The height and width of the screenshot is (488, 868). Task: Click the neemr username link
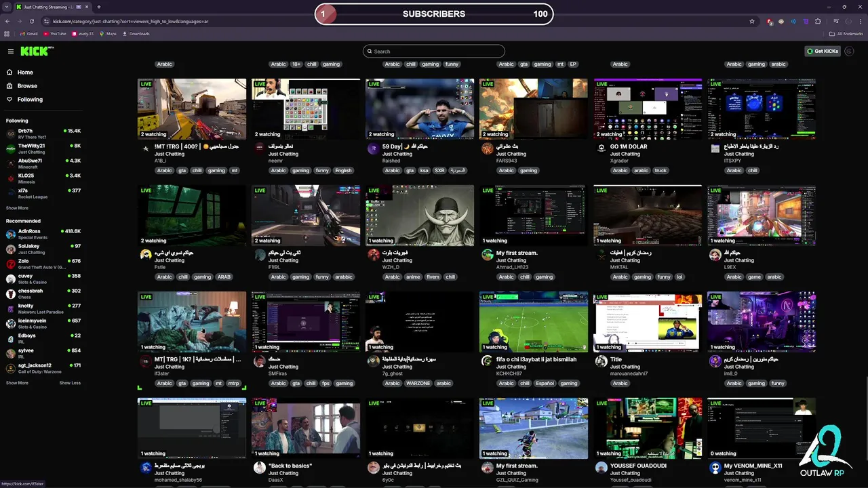[x=275, y=161]
